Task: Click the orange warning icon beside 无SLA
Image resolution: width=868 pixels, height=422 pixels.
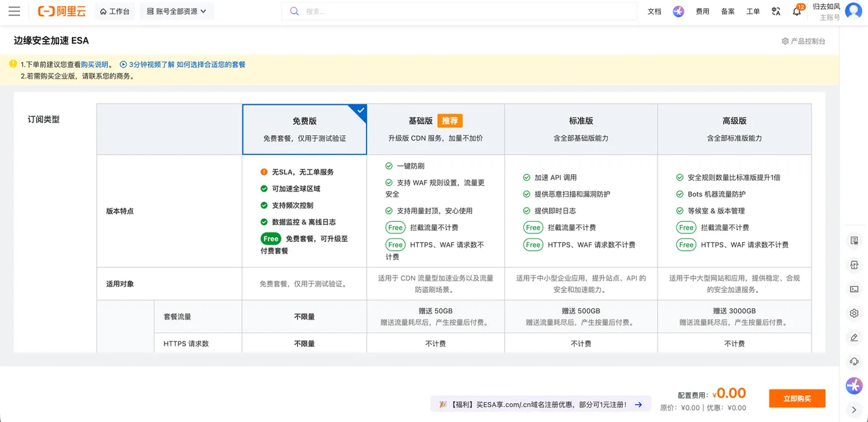Action: coord(264,172)
